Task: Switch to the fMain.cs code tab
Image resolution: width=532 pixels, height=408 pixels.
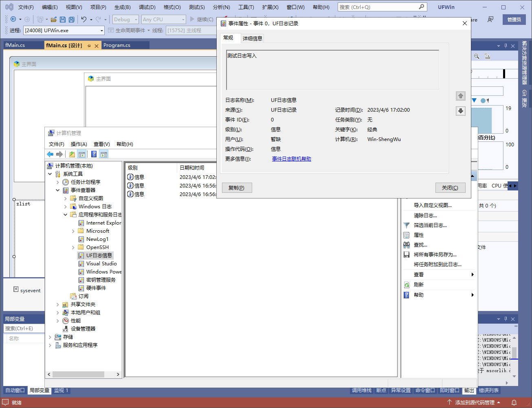Action: (15, 45)
